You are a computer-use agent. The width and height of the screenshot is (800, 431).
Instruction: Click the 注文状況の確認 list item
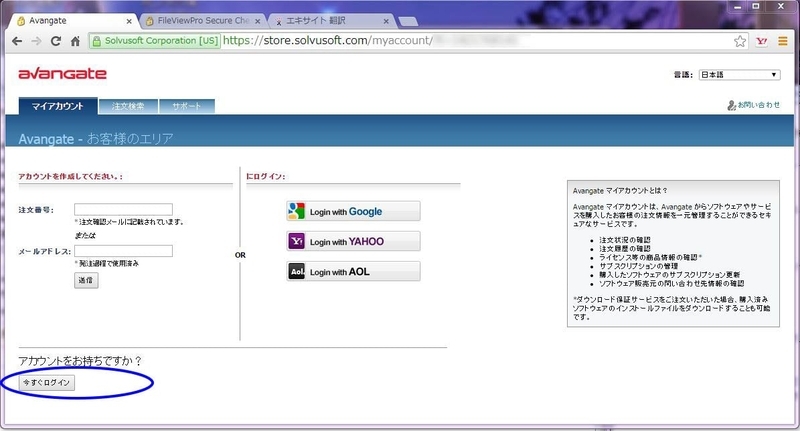click(624, 240)
